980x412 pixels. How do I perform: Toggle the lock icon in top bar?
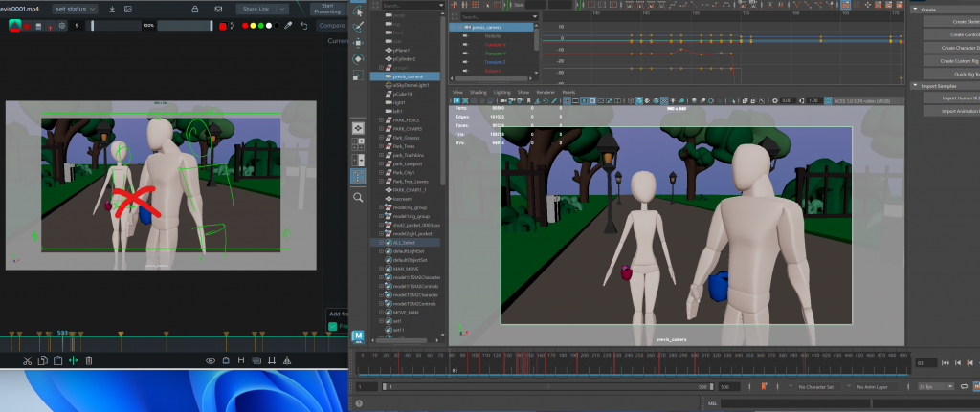[195, 9]
